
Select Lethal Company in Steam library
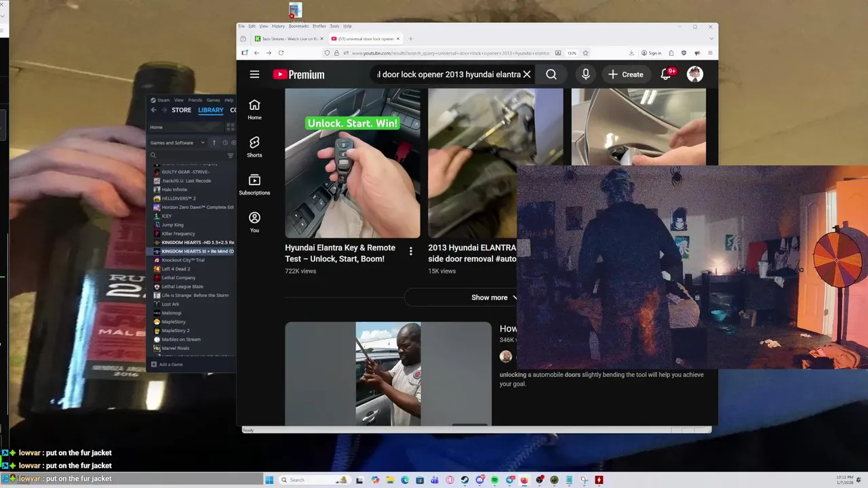178,278
